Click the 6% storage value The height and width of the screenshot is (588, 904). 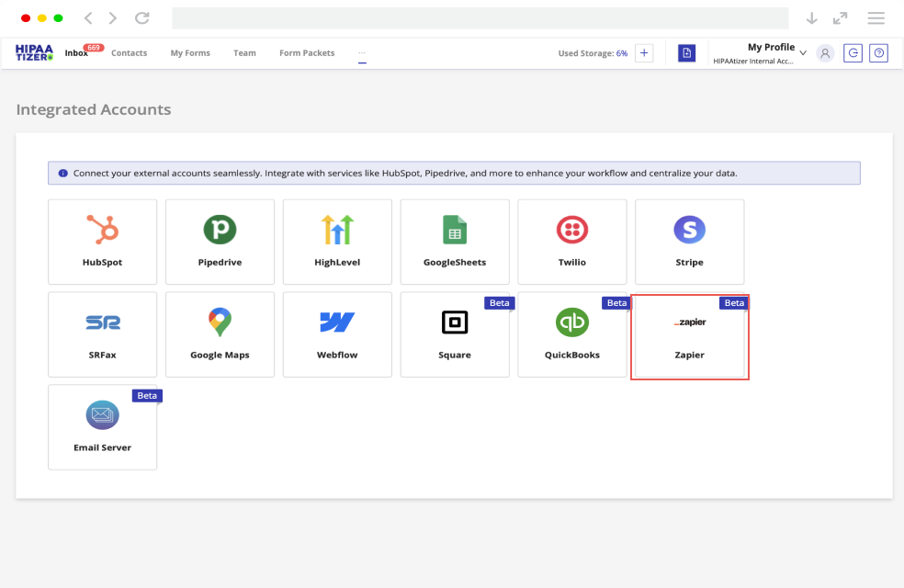[621, 53]
